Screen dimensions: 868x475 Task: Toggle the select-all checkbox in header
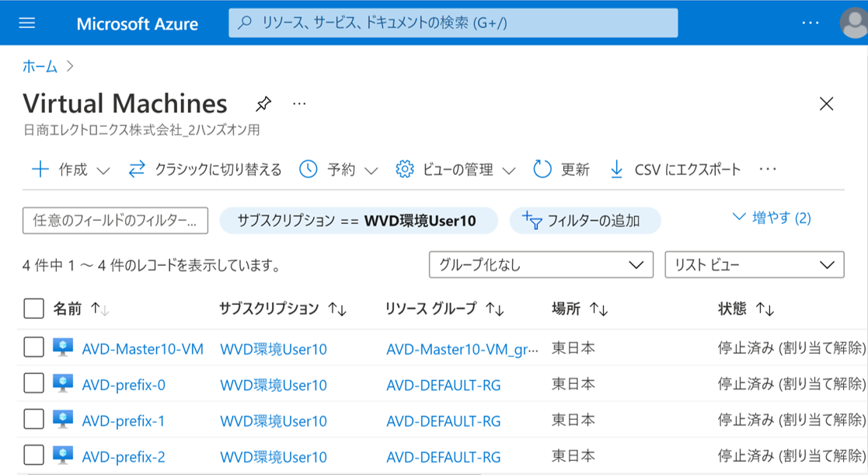click(x=33, y=309)
